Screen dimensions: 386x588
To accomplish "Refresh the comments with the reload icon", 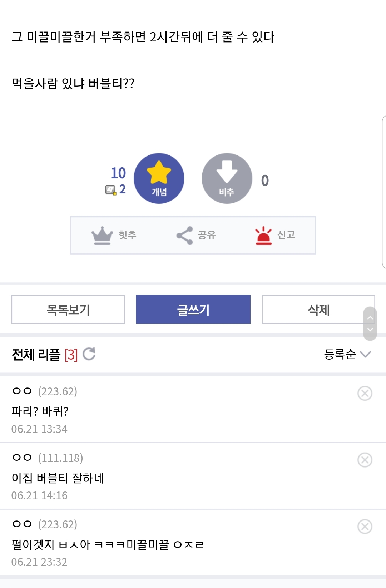I will (x=89, y=354).
